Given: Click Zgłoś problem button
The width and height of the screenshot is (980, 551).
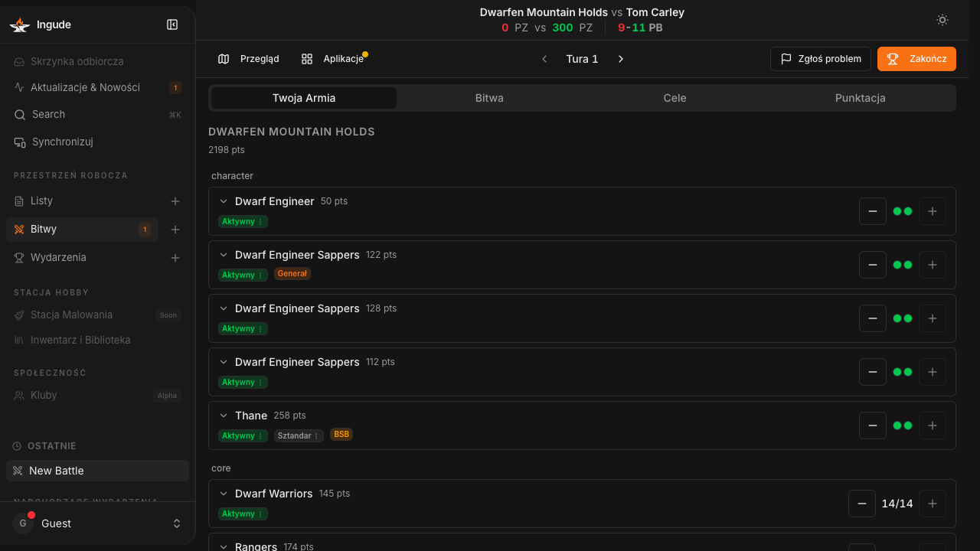Looking at the screenshot, I should click(x=821, y=59).
